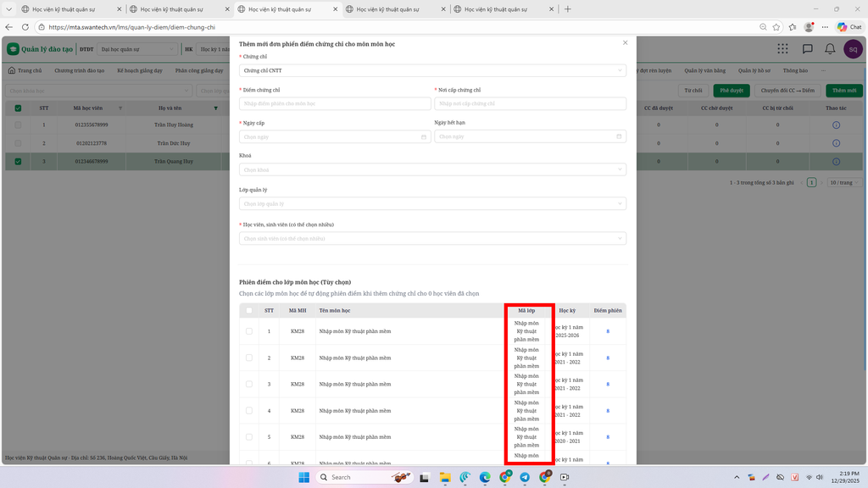
Task: Click the Điểm phiên 8 link in row STT 1
Action: pos(608,331)
